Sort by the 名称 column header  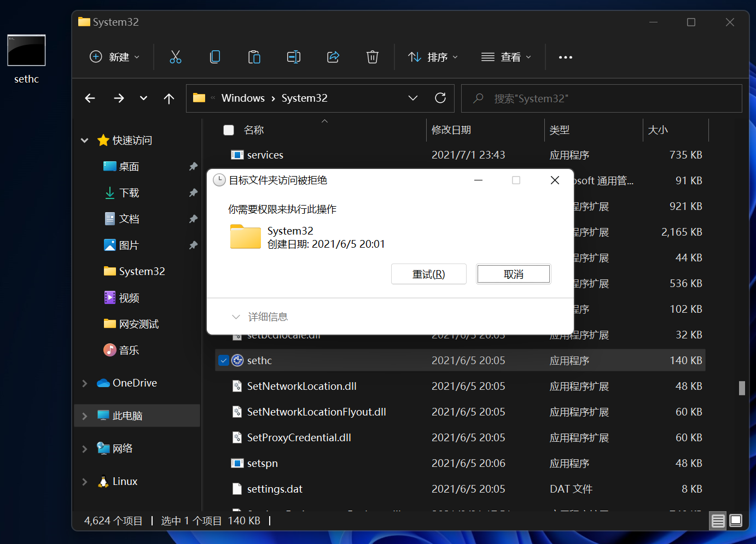coord(254,130)
